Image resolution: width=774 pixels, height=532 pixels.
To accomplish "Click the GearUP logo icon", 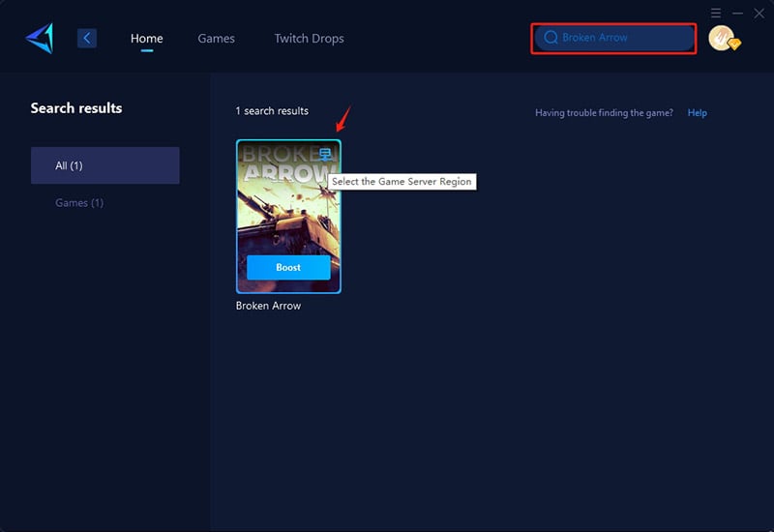I will (x=40, y=39).
